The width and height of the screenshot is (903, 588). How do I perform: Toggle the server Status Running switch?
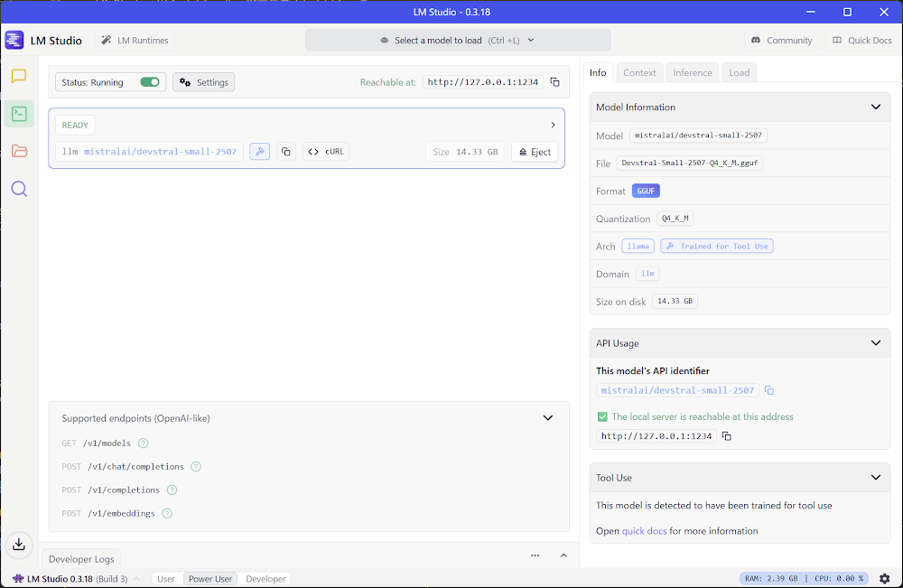(x=150, y=82)
